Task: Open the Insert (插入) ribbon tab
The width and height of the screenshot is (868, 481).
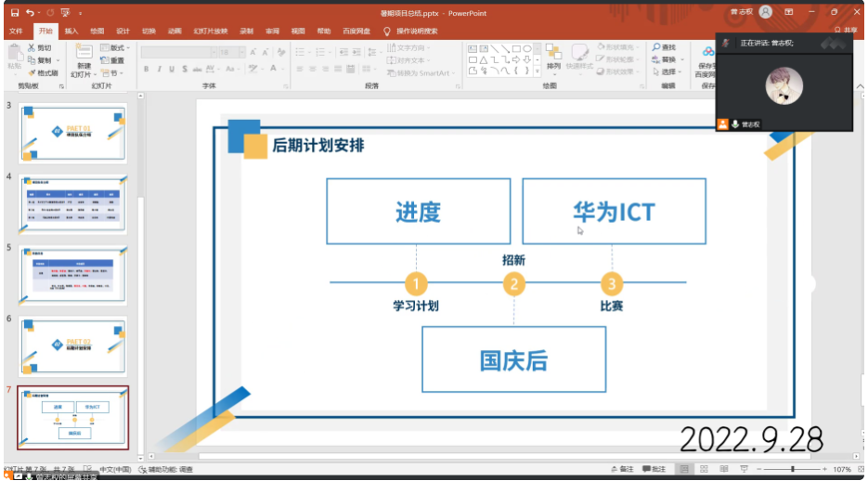Action: tap(71, 31)
